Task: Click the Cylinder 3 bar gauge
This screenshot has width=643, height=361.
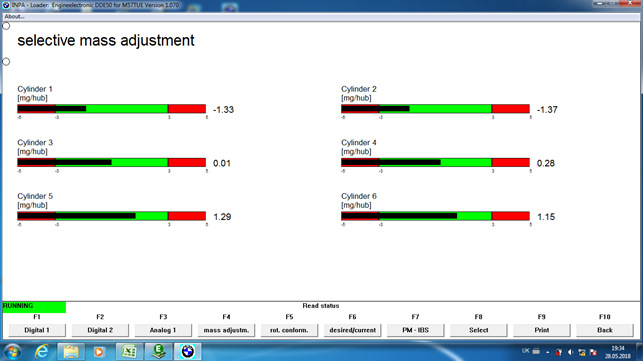Action: [112, 162]
